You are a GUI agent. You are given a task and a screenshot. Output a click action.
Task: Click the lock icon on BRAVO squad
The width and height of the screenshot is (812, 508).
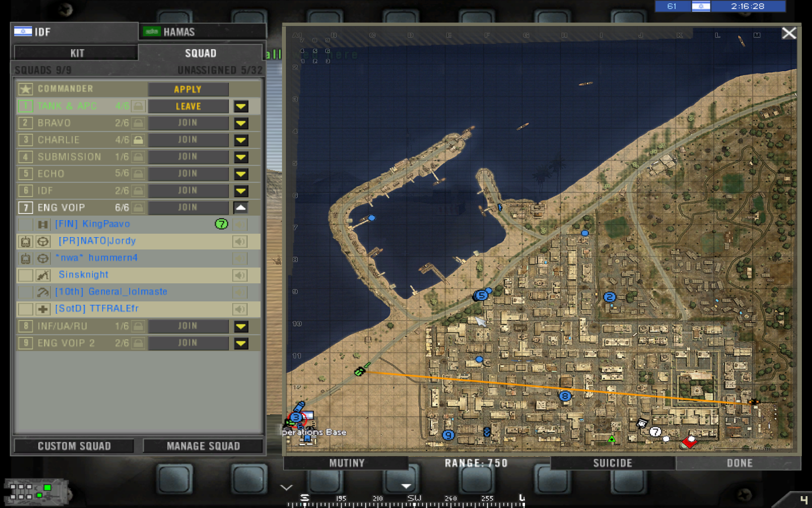138,123
